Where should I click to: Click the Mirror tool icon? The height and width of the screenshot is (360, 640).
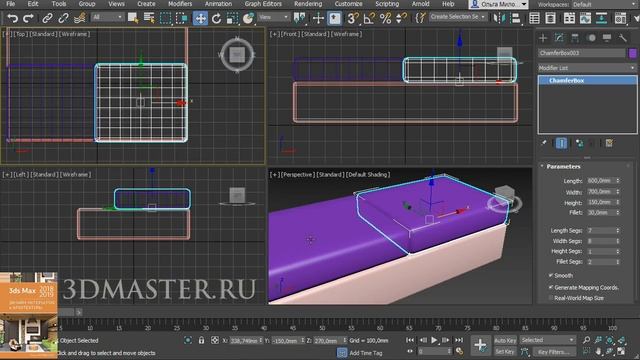click(x=499, y=18)
